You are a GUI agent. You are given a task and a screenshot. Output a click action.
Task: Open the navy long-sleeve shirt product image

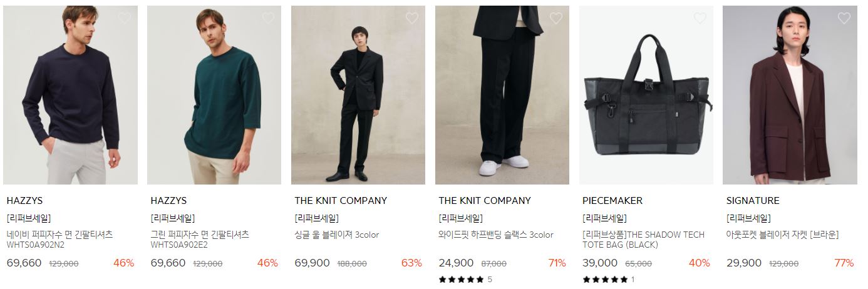click(x=70, y=95)
